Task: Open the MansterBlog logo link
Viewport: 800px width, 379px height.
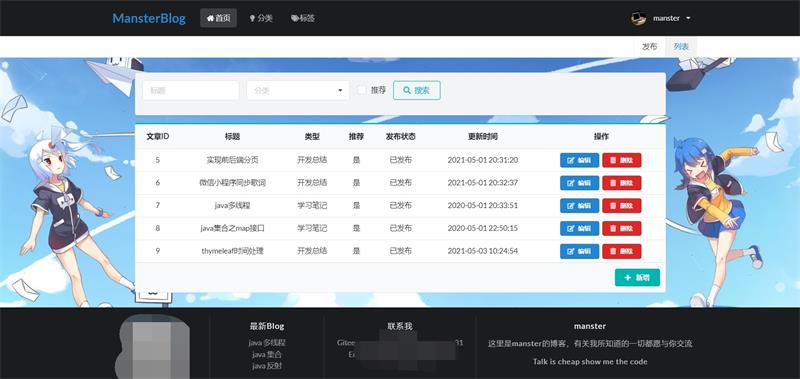Action: [x=149, y=18]
